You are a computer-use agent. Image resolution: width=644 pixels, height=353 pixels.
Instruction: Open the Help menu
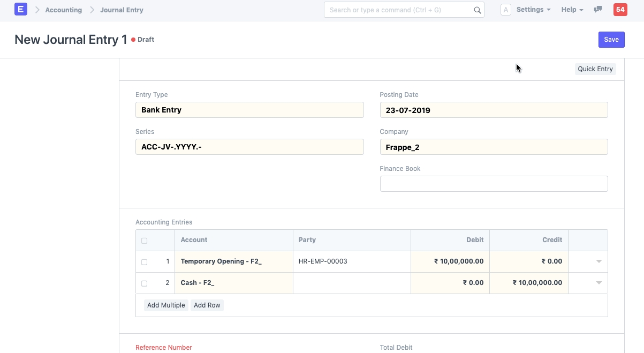(x=572, y=10)
